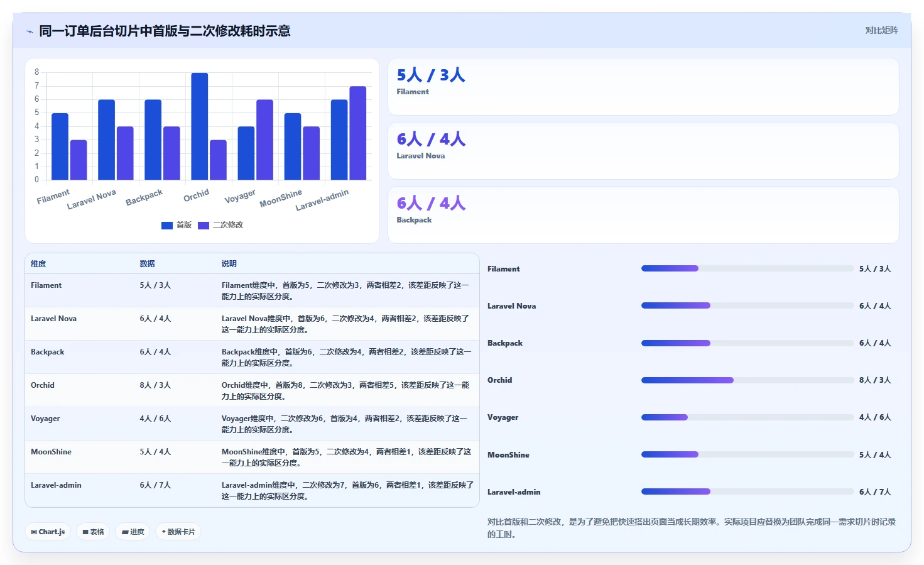Viewport: 924px width, 565px height.
Task: Click the 进度 tag chip
Action: 133,532
